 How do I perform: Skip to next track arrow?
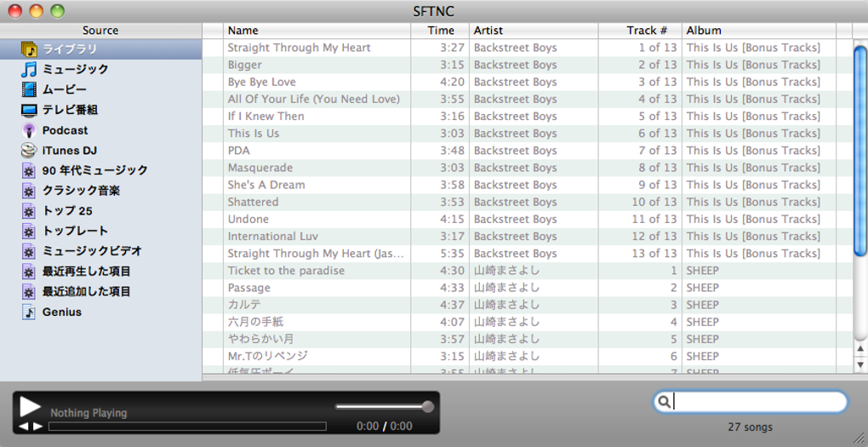tap(37, 426)
